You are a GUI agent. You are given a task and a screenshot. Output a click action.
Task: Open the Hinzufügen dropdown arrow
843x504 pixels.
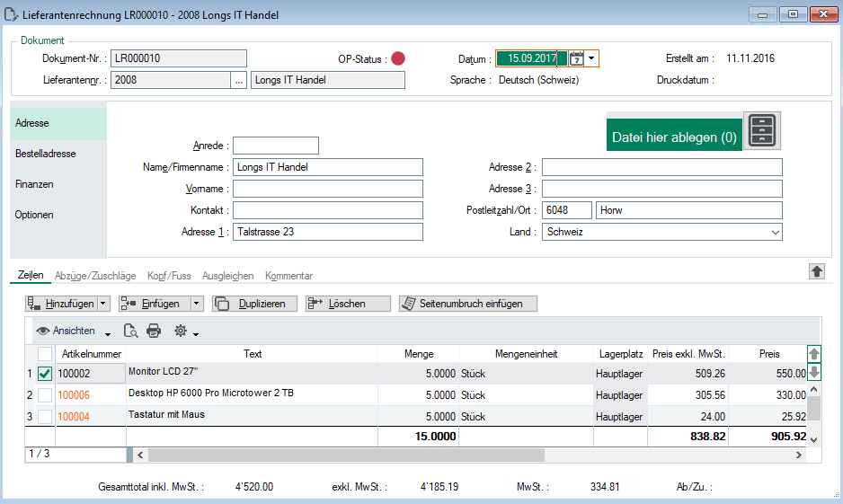pyautogui.click(x=103, y=304)
